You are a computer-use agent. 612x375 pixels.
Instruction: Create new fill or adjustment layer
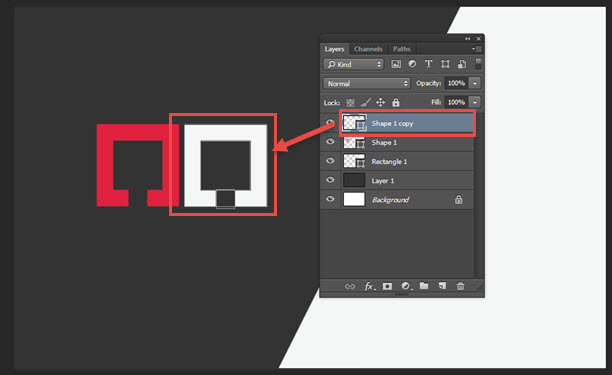(406, 286)
